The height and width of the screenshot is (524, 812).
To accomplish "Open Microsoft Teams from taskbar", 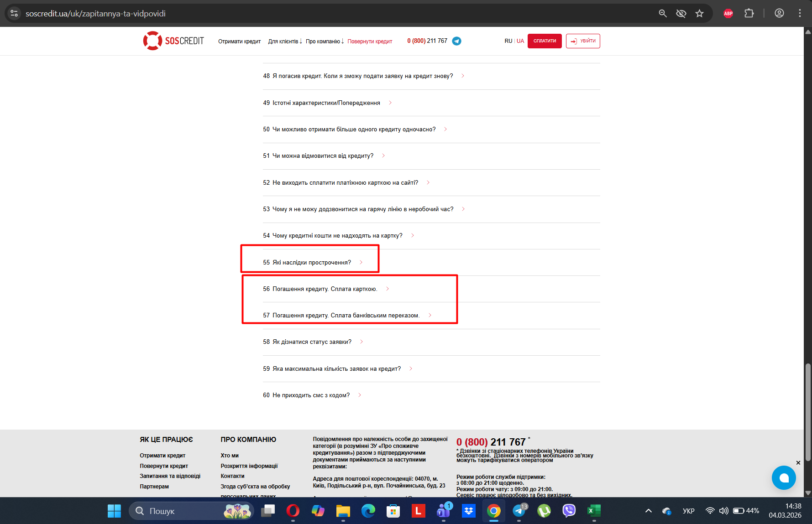I will pos(444,511).
